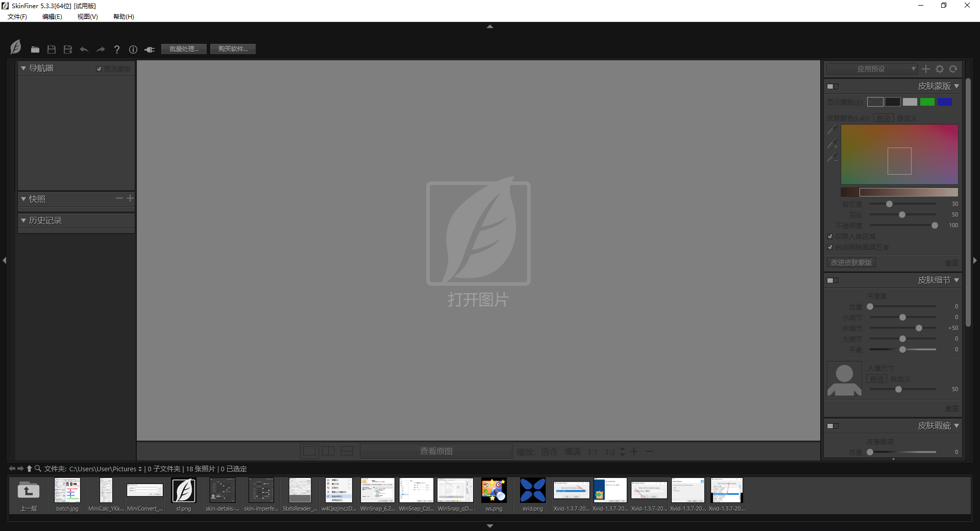Select the eyedropper-minus remove color tool

click(x=832, y=158)
